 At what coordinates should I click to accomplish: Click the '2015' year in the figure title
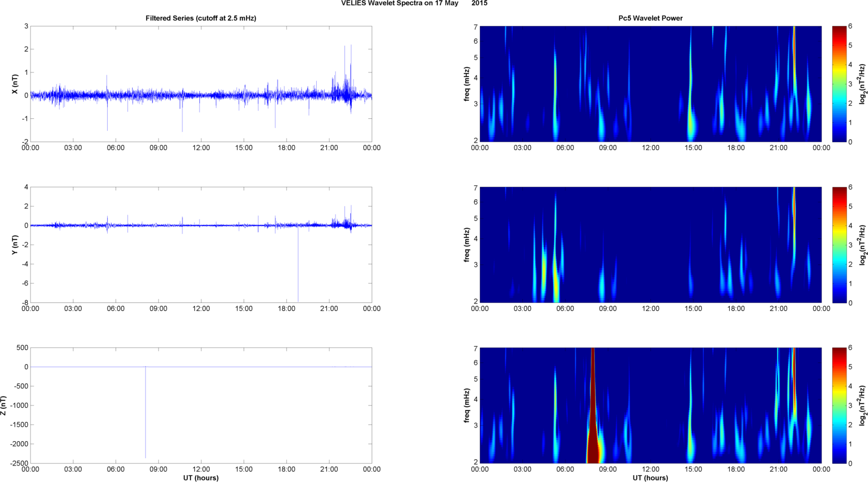(479, 3)
